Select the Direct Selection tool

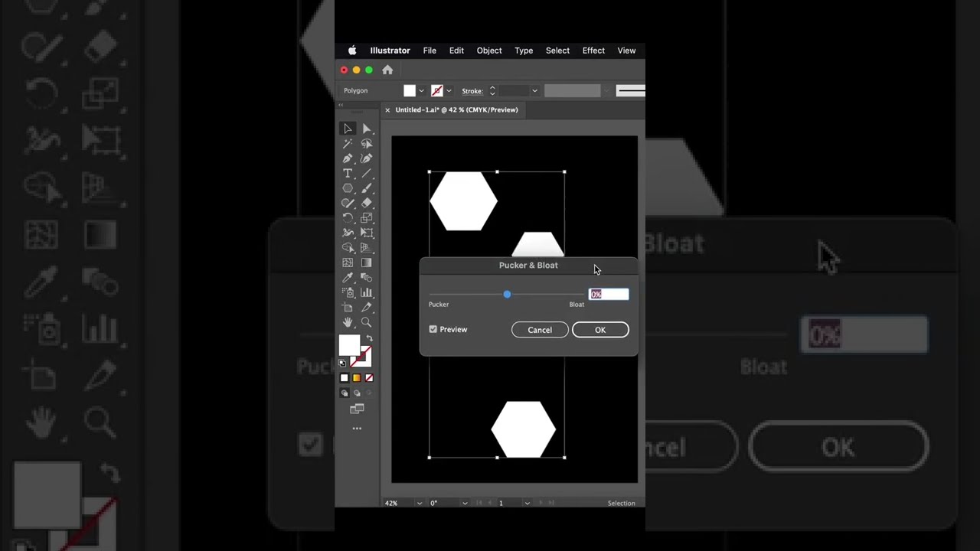point(367,129)
